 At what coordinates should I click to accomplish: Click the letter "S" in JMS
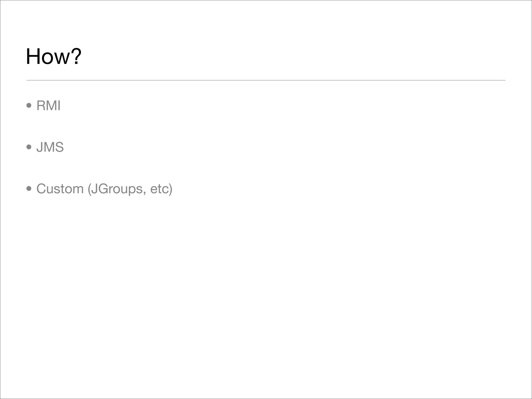click(59, 147)
